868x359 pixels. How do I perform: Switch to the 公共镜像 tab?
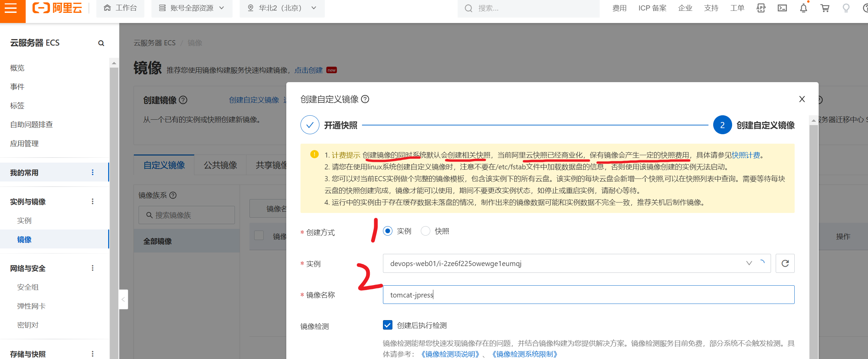220,165
